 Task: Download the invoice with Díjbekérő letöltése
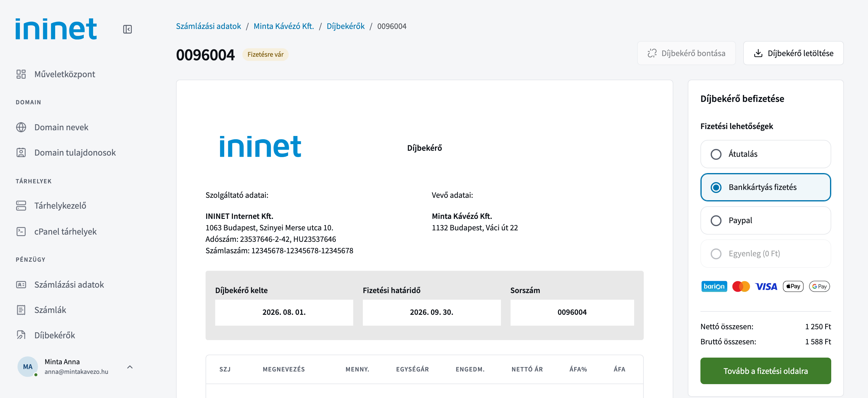794,53
